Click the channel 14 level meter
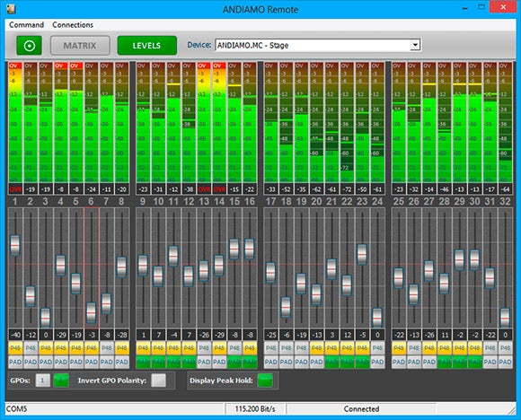 click(219, 122)
